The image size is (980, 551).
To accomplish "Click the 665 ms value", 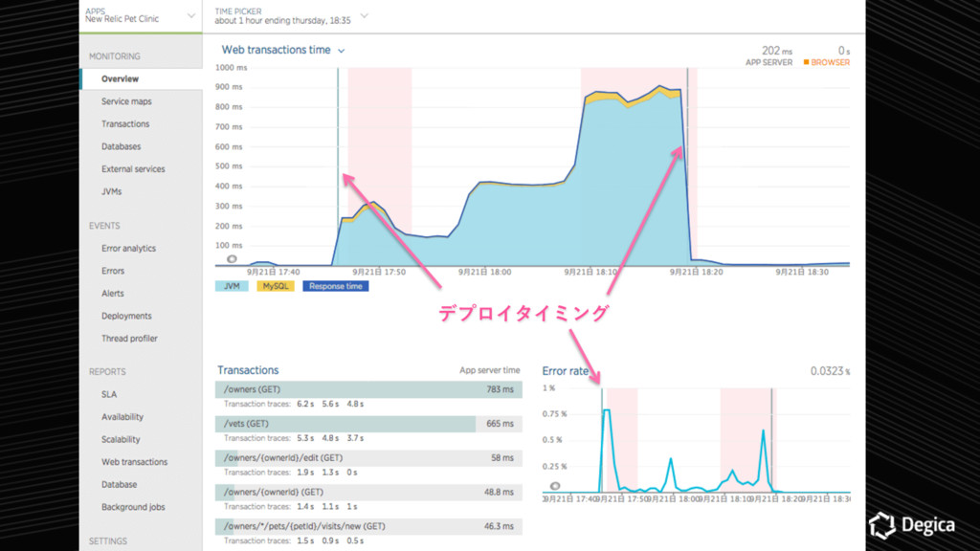I will pyautogui.click(x=500, y=424).
